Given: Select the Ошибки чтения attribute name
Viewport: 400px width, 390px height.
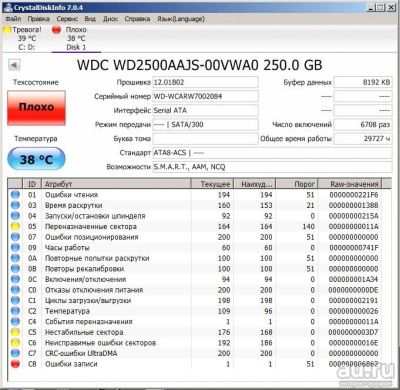Looking at the screenshot, I should coord(71,195).
